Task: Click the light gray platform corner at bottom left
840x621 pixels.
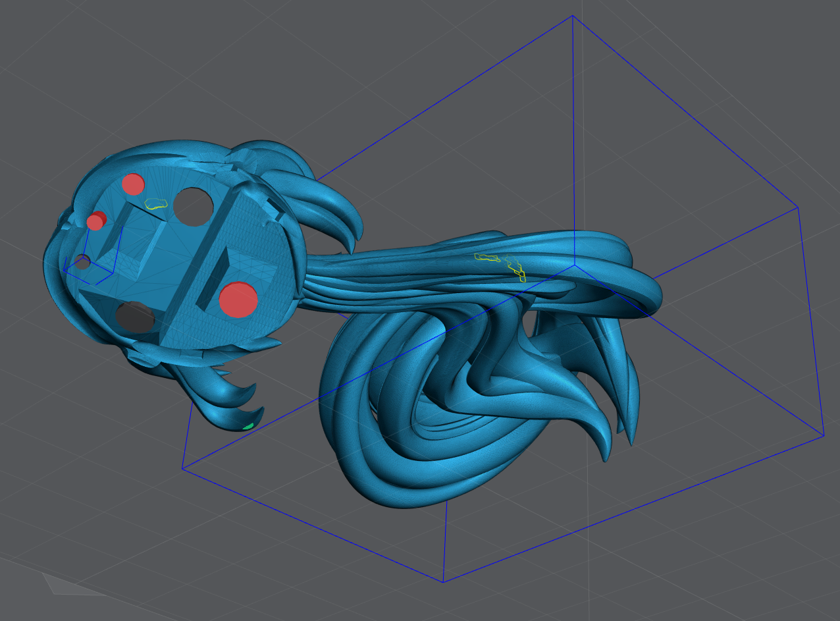Action: (45, 574)
